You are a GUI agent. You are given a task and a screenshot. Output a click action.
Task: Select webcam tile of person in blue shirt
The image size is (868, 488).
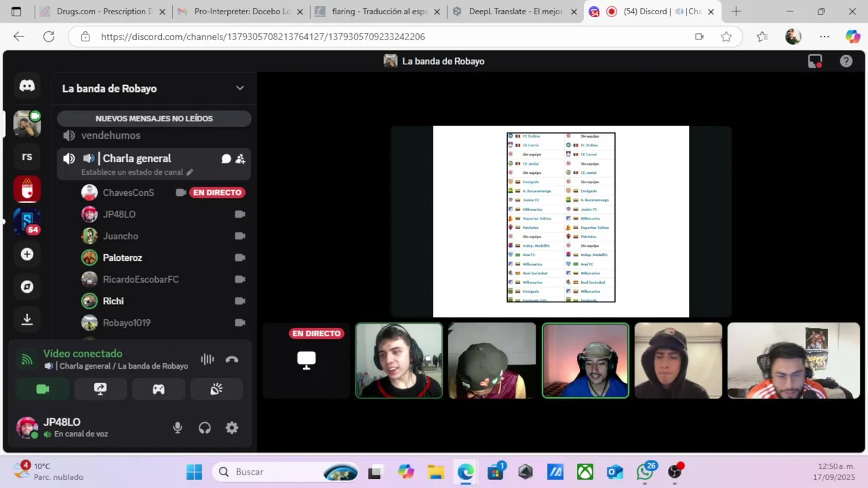[585, 361]
